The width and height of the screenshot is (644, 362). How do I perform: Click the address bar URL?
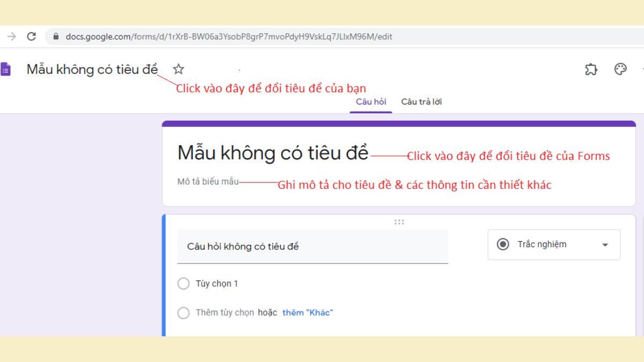click(x=229, y=36)
